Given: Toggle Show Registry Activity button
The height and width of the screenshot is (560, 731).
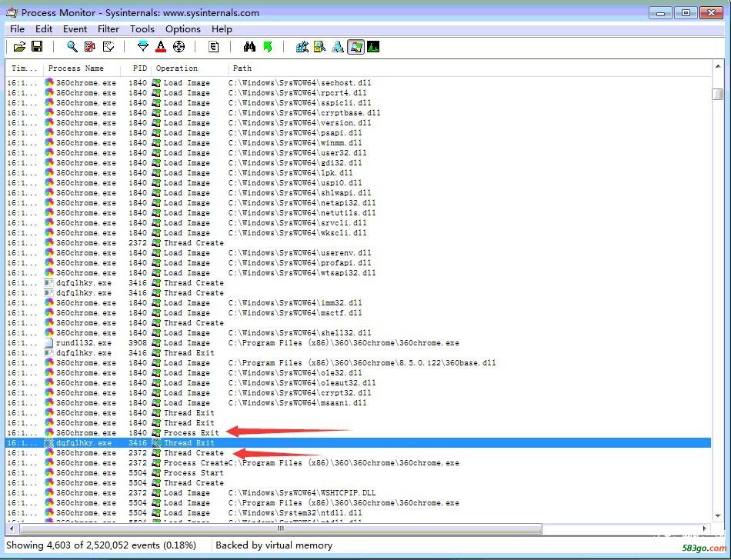Looking at the screenshot, I should tap(302, 47).
